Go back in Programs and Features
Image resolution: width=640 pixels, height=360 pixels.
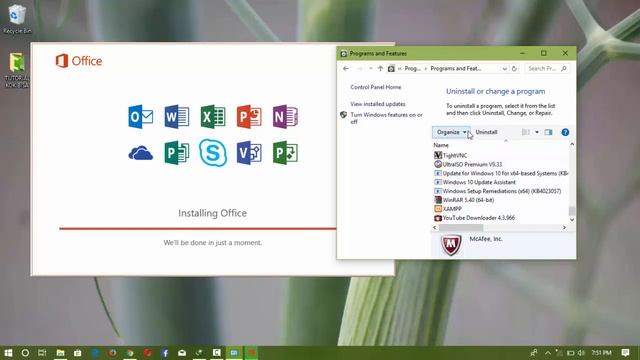[x=346, y=69]
